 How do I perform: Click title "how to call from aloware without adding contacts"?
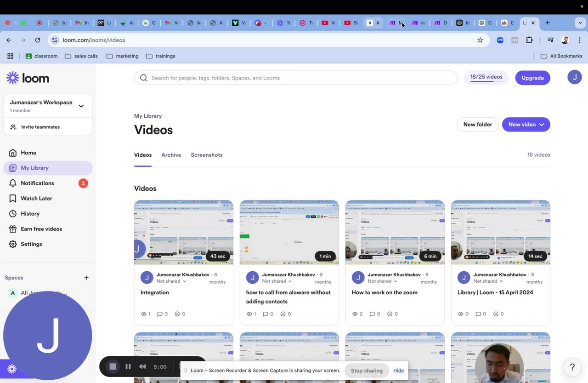[288, 297]
